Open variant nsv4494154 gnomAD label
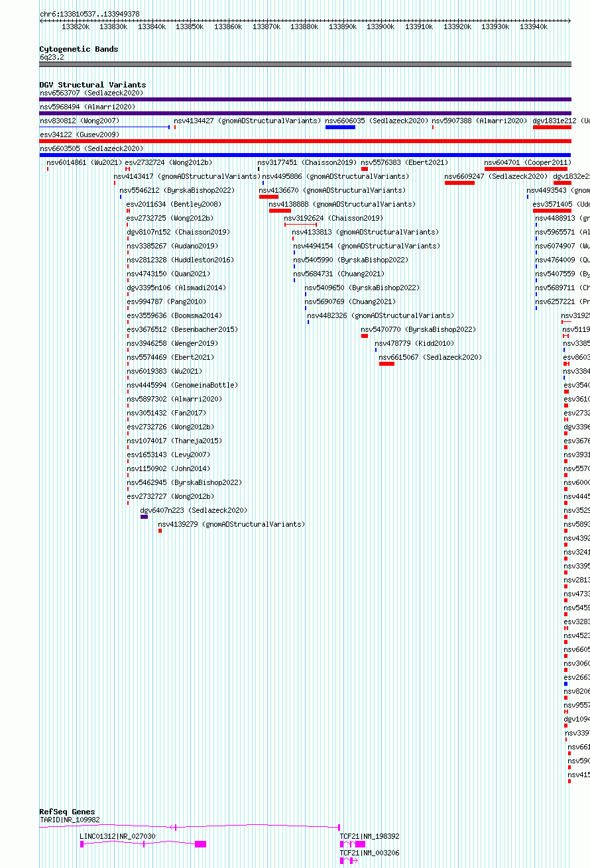Viewport: 590px width, 868px height. [367, 246]
